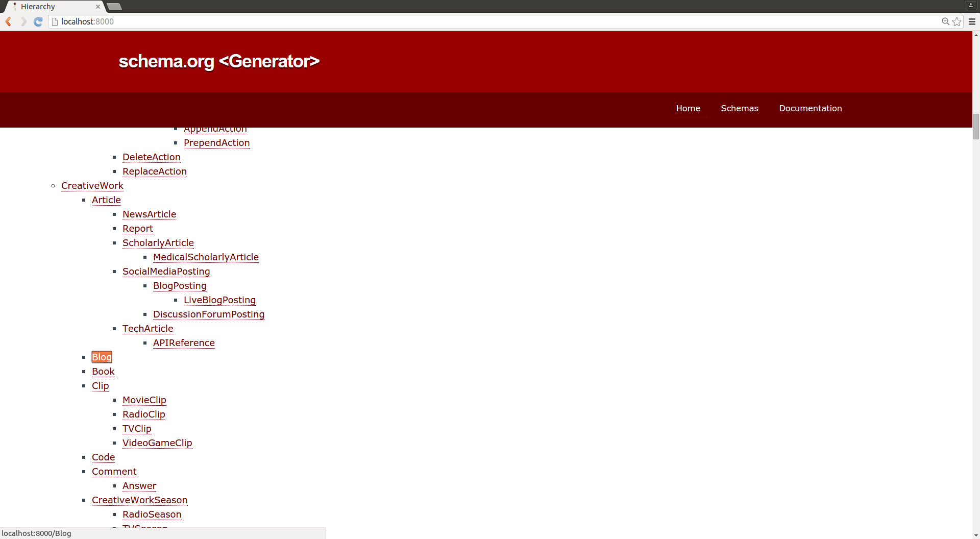Bookmark this page with the star icon

957,21
